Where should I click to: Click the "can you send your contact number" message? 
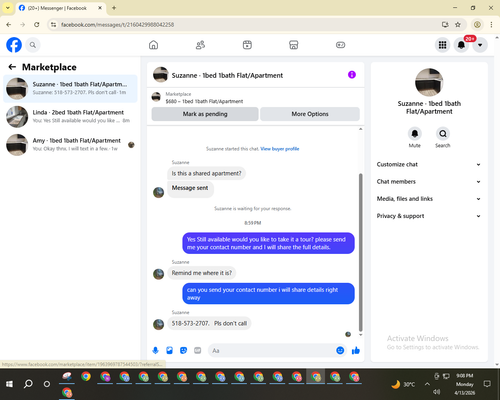[268, 294]
